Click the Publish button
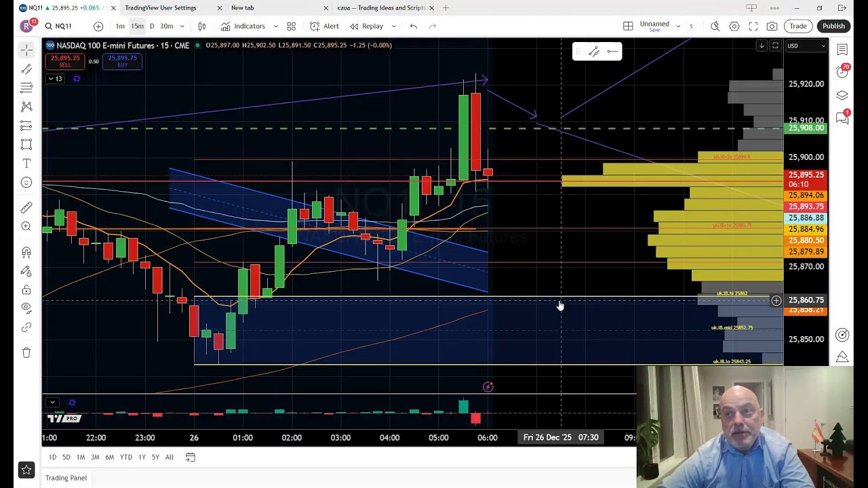 click(x=833, y=26)
